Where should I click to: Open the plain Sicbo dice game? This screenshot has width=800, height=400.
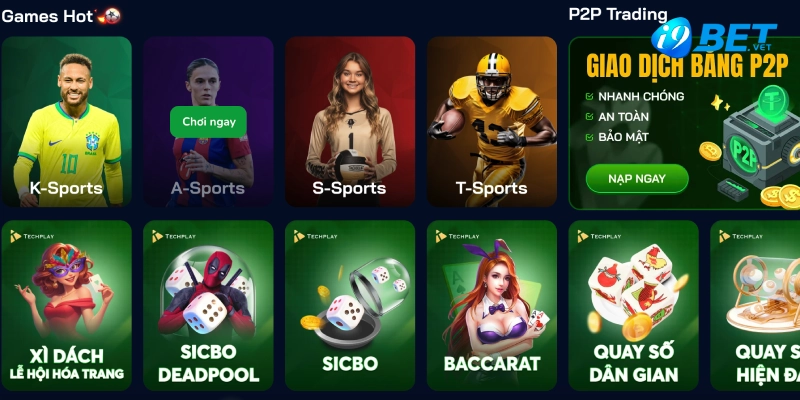pos(350,306)
